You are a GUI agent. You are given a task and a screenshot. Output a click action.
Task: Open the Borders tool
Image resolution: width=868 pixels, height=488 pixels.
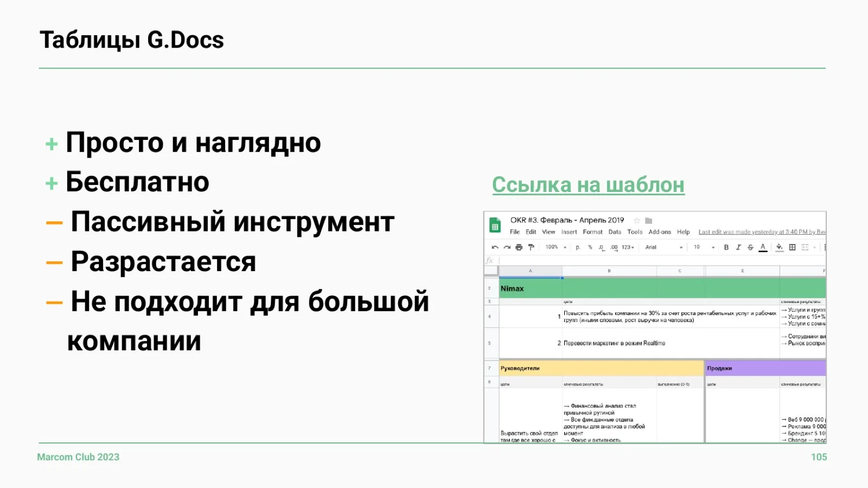792,247
